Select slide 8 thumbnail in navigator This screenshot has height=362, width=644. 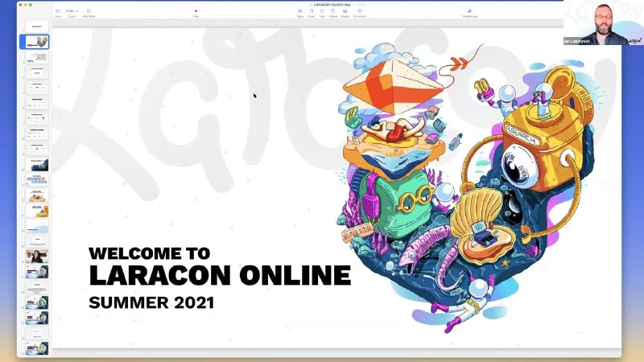point(37,134)
